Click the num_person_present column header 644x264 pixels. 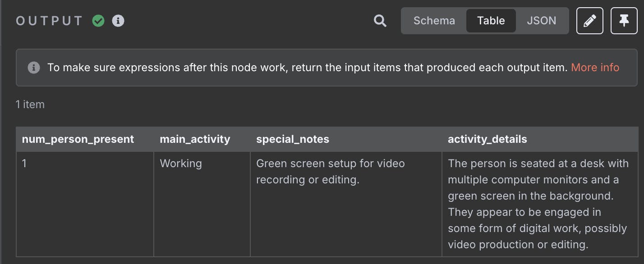click(85, 139)
